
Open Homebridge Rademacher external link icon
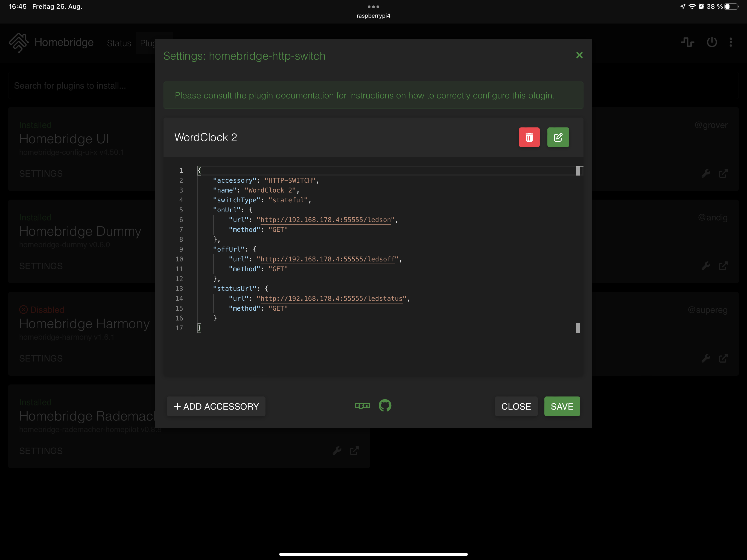pos(354,451)
